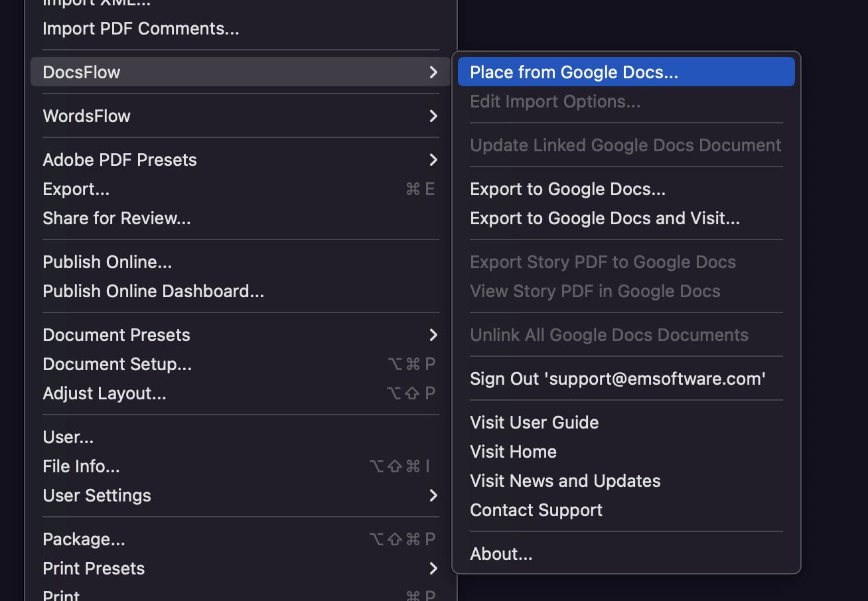
Task: Open the User Settings submenu
Action: pyautogui.click(x=240, y=496)
